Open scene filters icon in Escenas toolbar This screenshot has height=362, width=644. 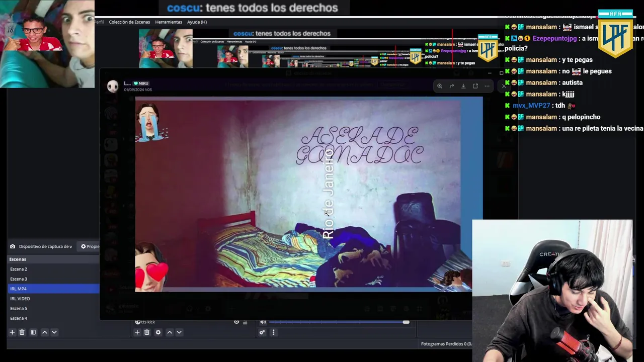pyautogui.click(x=33, y=332)
